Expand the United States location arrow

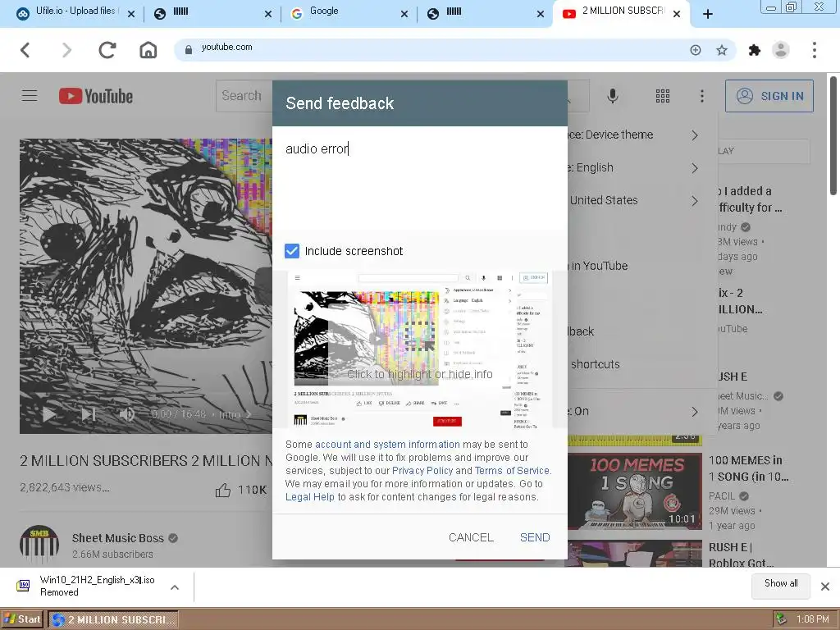(694, 201)
